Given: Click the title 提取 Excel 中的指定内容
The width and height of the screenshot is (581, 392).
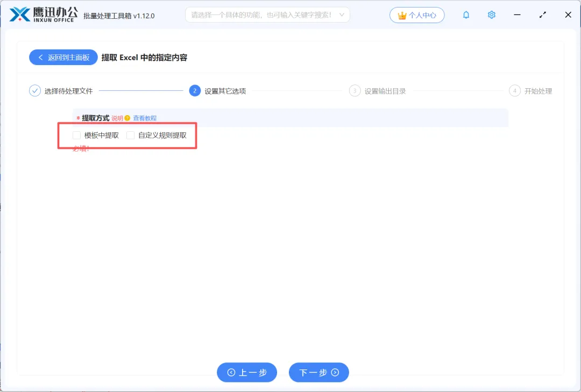Looking at the screenshot, I should tap(145, 58).
